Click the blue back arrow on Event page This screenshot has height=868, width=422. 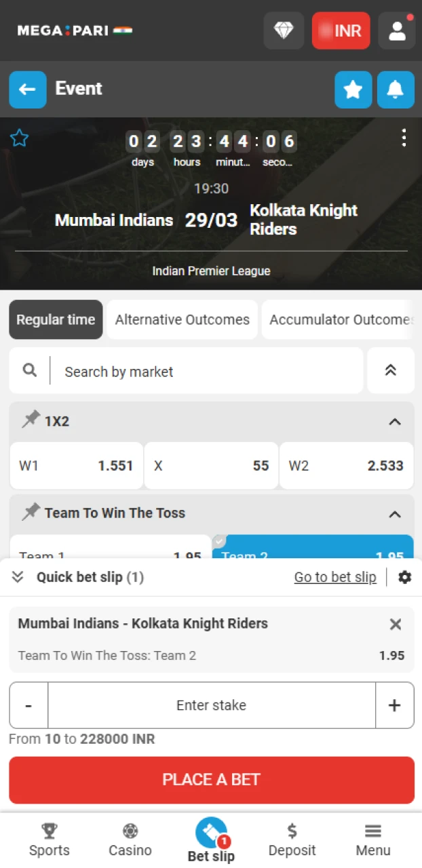point(27,89)
